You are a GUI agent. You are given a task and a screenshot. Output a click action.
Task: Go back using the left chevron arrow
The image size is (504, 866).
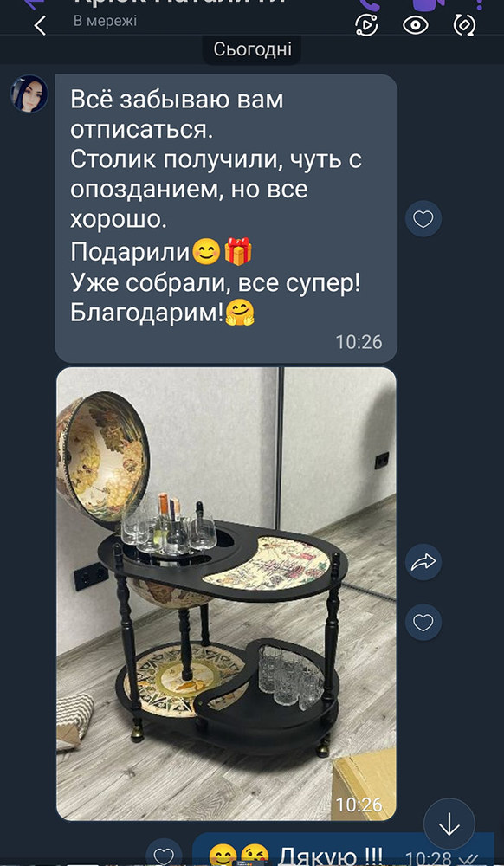40,25
